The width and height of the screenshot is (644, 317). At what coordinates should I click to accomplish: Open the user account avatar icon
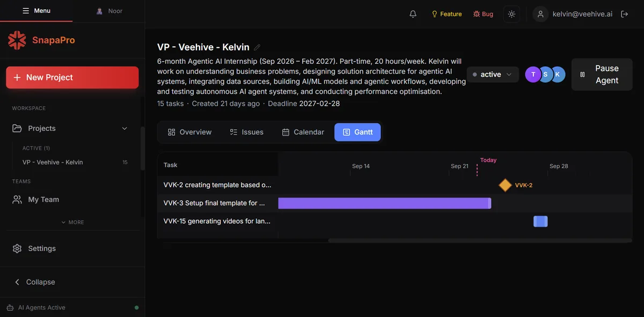tap(541, 14)
